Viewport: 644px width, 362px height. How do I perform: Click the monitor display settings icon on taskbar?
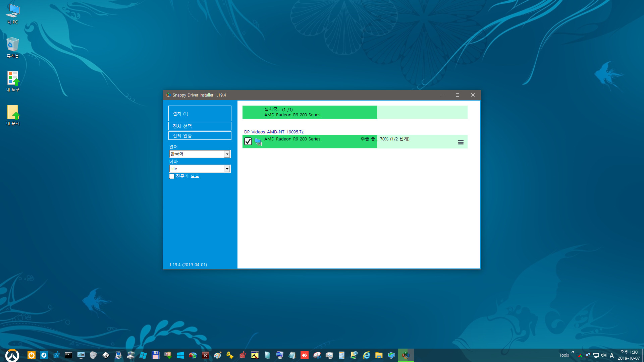pyautogui.click(x=81, y=355)
